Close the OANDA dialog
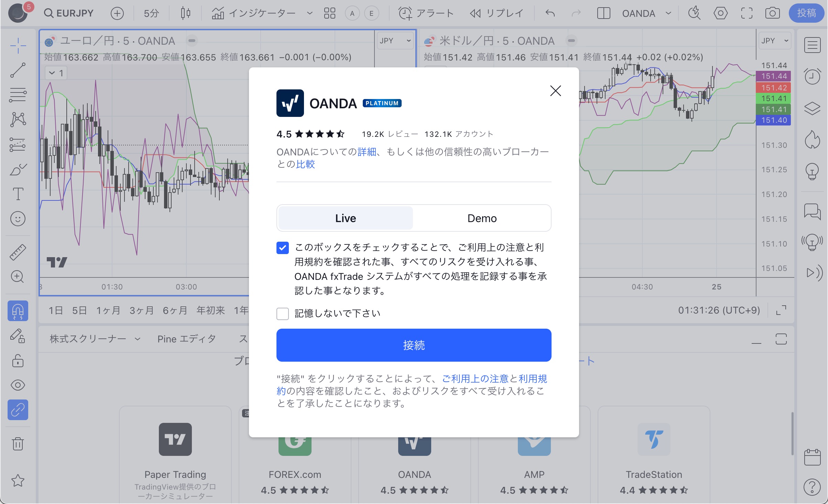 tap(556, 91)
